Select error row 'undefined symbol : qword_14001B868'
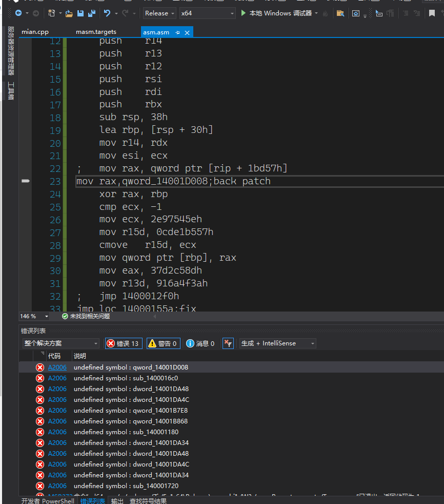The height and width of the screenshot is (504, 444). click(x=231, y=421)
